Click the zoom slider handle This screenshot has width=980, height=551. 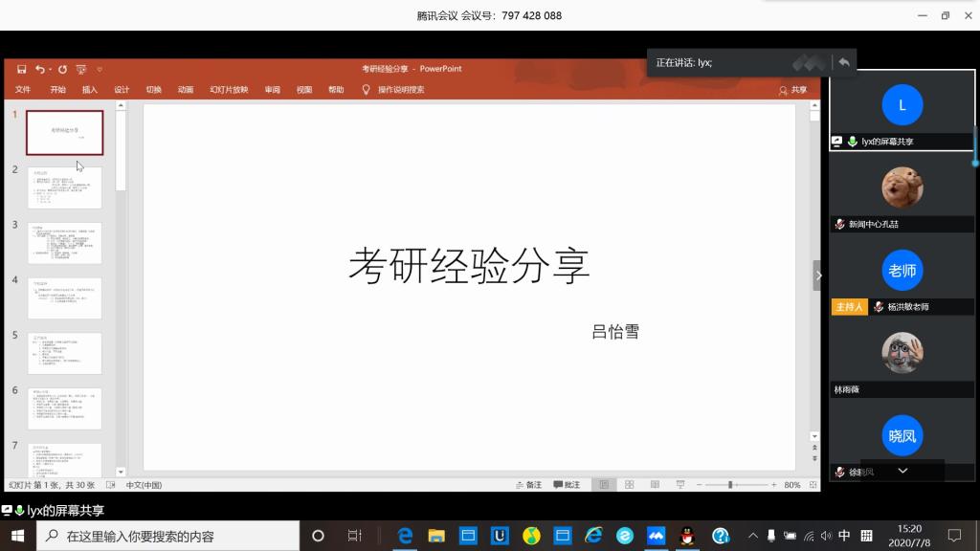(x=730, y=485)
